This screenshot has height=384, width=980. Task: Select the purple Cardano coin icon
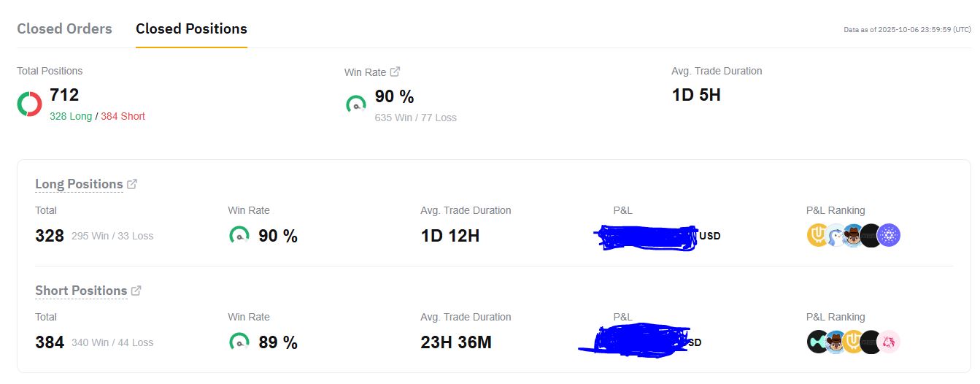(x=889, y=235)
